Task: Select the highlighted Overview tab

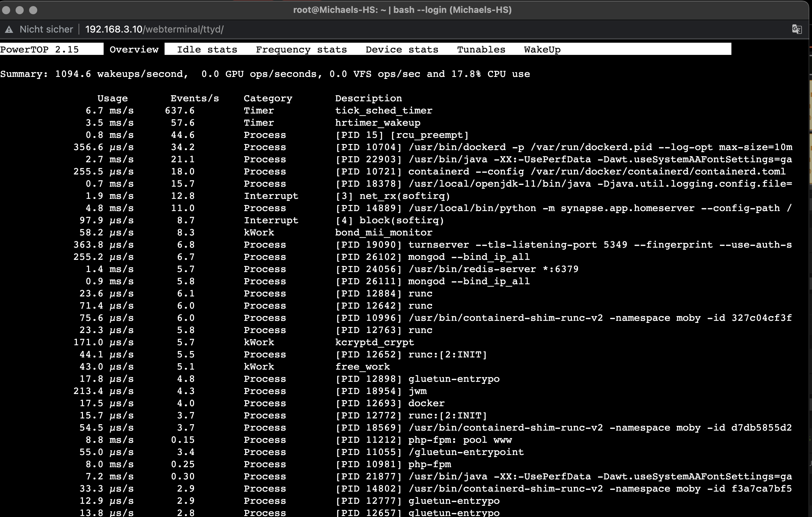Action: [x=134, y=49]
